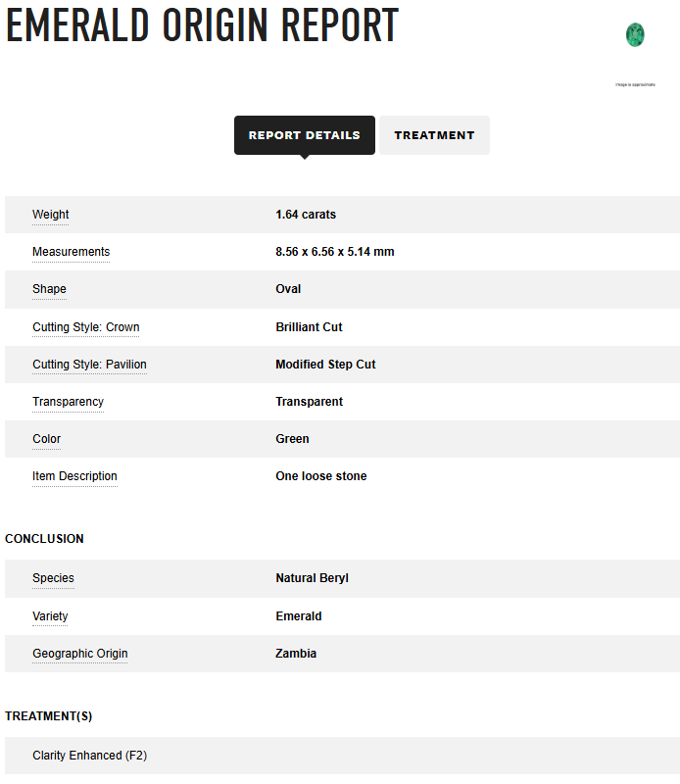The width and height of the screenshot is (680, 784).
Task: Select the Report Details tab
Action: click(x=305, y=135)
